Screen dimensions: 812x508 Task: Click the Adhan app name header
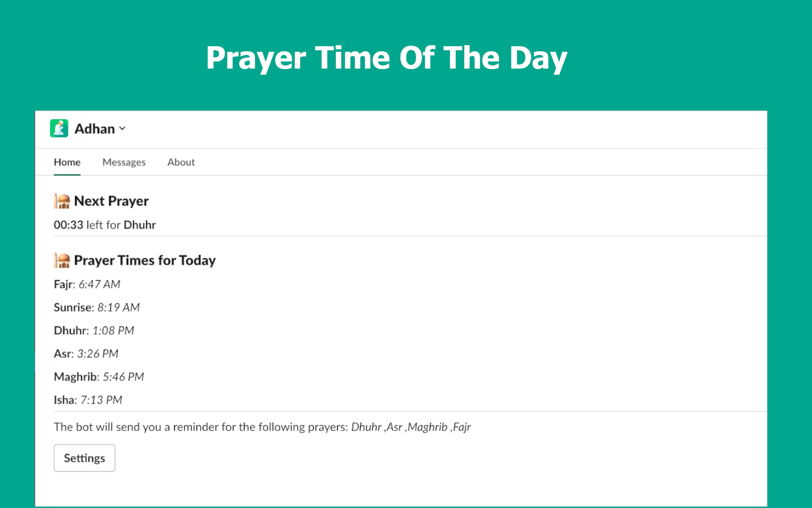tap(95, 129)
